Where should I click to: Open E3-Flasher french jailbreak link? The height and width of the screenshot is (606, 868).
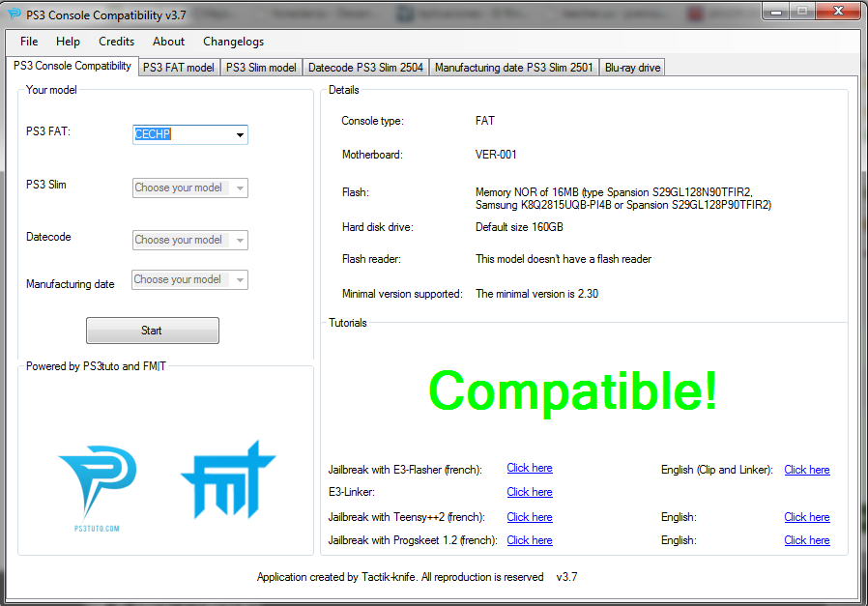530,468
